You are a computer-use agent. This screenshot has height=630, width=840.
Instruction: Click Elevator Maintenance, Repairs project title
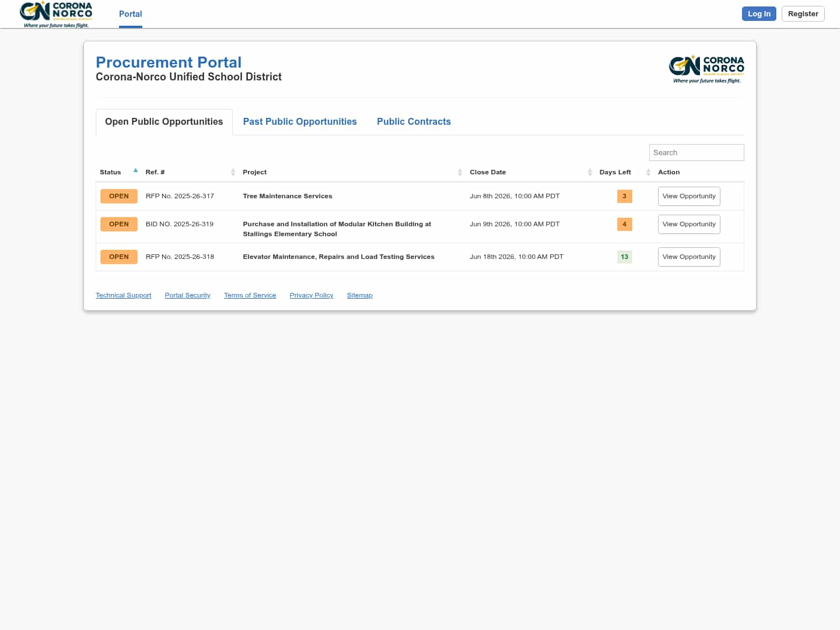pyautogui.click(x=338, y=257)
